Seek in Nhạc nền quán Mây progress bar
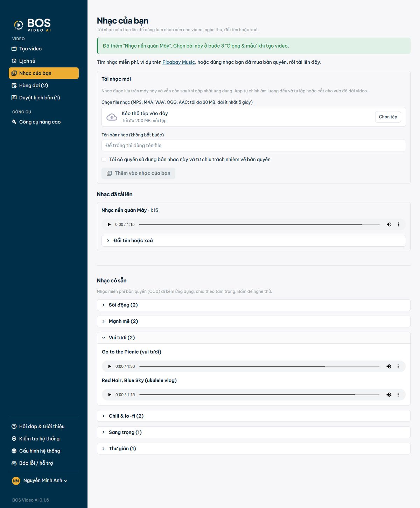Viewport: 420px width, 508px height. 259,225
